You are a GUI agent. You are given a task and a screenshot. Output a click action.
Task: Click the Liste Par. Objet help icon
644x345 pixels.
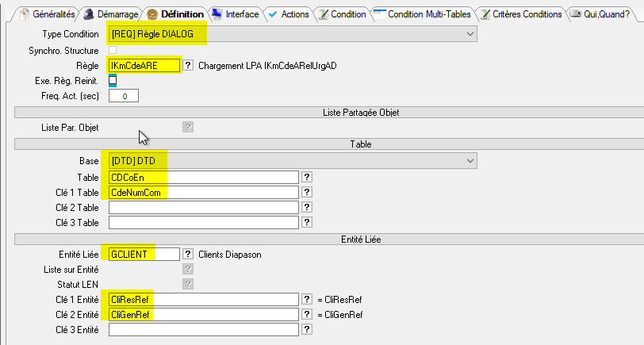coord(188,127)
